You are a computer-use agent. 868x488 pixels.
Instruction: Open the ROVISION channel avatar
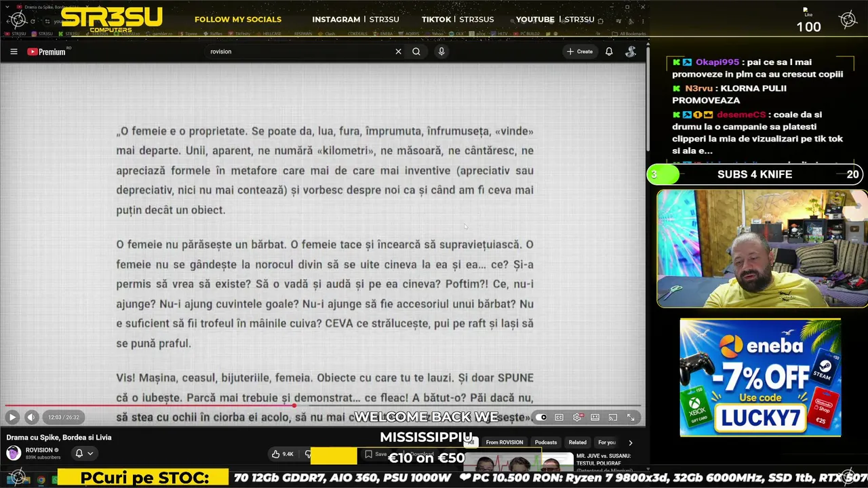[x=14, y=453]
